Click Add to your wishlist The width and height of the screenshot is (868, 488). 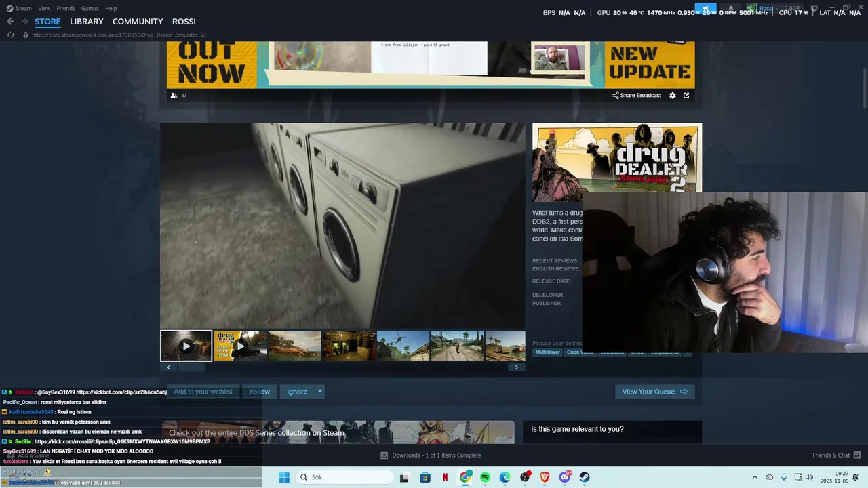point(203,392)
